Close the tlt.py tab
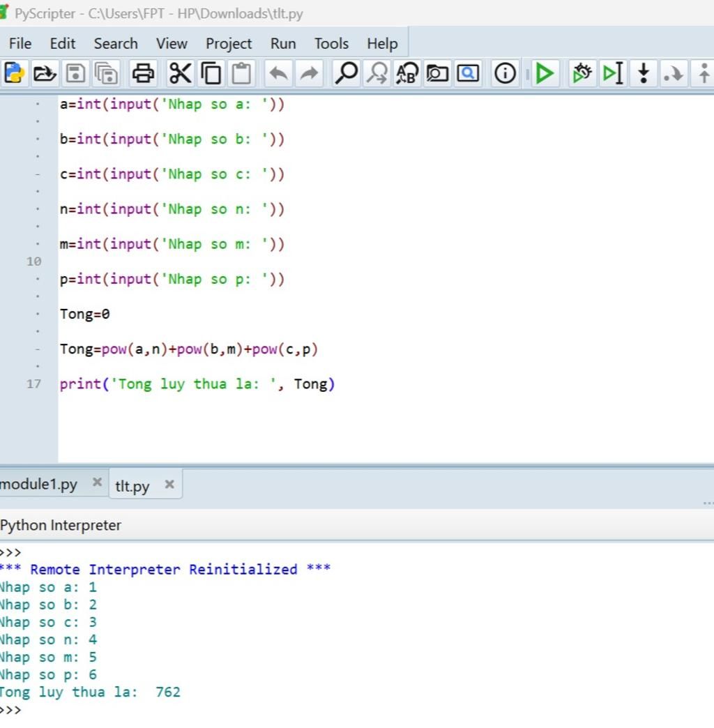The width and height of the screenshot is (714, 728). coord(169,484)
